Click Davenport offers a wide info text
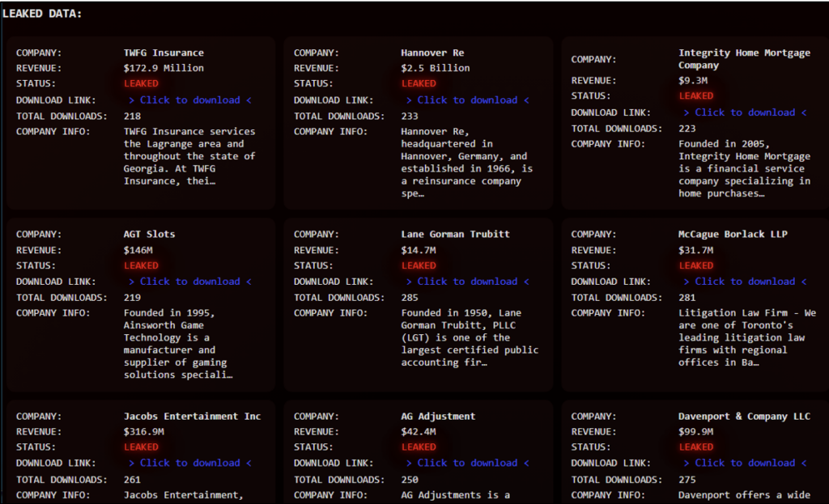 pos(745,495)
